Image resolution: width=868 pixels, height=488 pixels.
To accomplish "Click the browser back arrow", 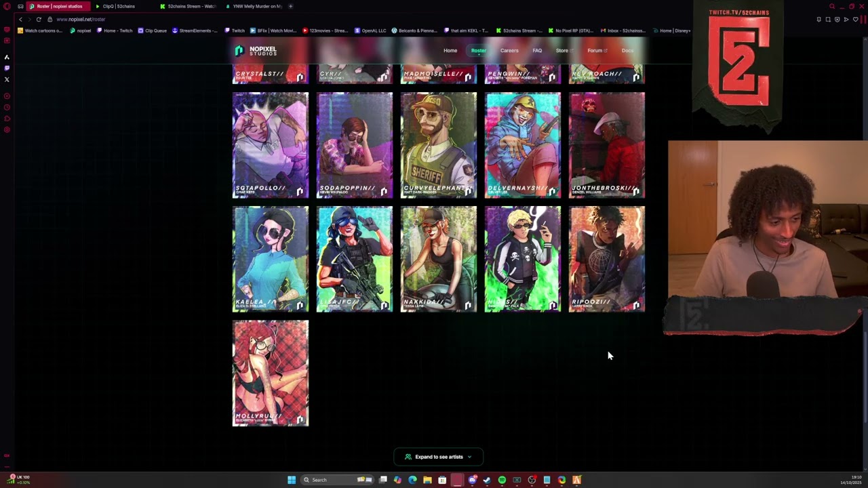I will click(x=20, y=19).
